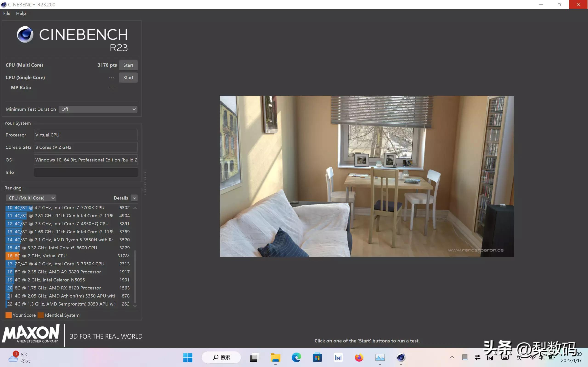Open Minimum Test Duration dropdown
The height and width of the screenshot is (367, 588).
(x=98, y=109)
